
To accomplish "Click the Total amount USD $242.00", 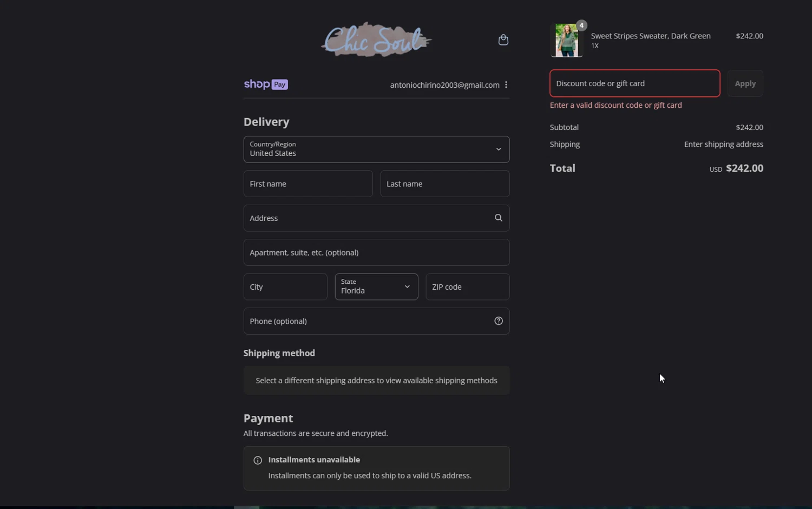I will (736, 168).
